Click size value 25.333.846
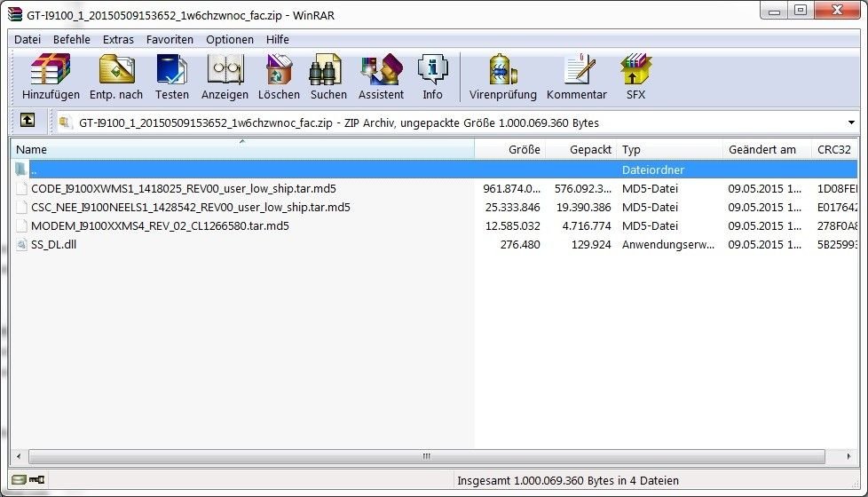 click(x=513, y=208)
